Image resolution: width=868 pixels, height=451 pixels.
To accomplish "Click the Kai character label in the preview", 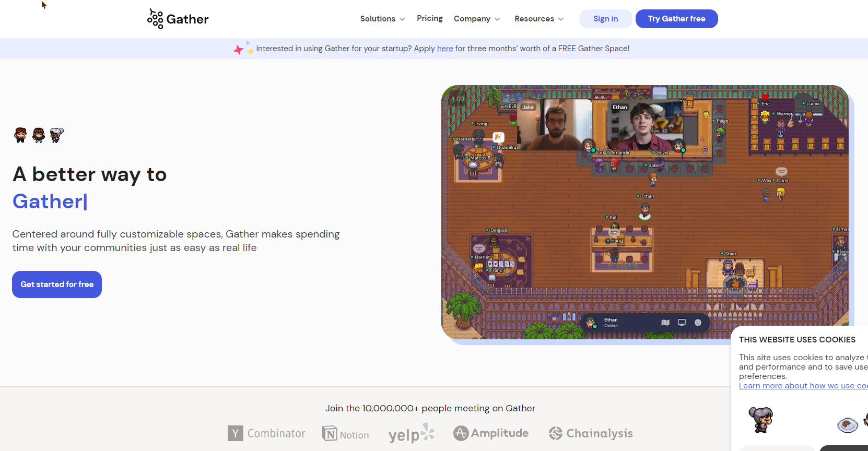I will tap(611, 217).
